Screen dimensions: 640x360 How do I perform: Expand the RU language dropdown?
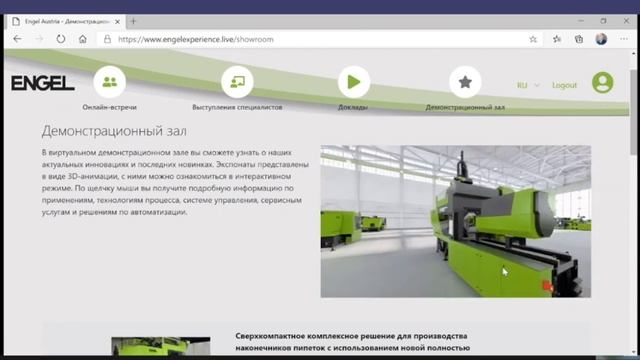click(528, 85)
